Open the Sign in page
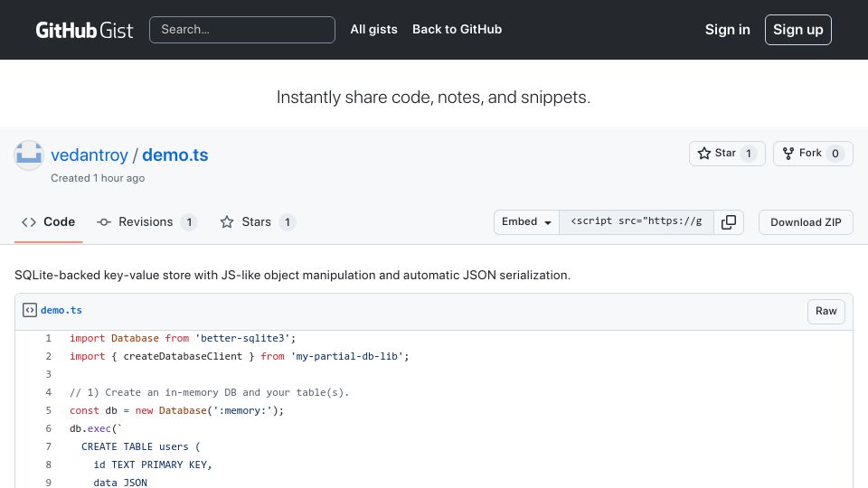 pos(727,30)
